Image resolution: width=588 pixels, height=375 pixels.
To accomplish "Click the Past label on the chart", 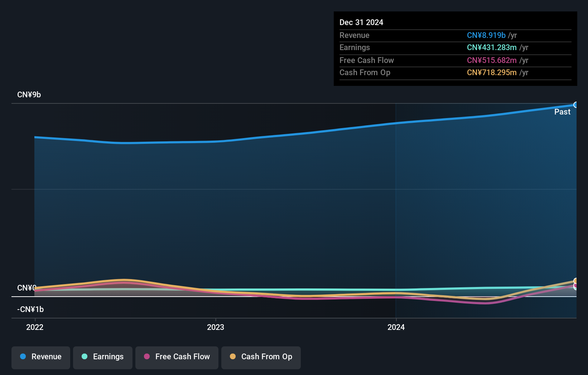I will [562, 112].
